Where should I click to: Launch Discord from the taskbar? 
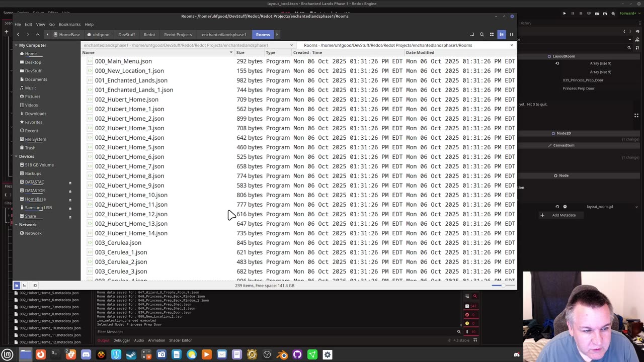coord(86,354)
